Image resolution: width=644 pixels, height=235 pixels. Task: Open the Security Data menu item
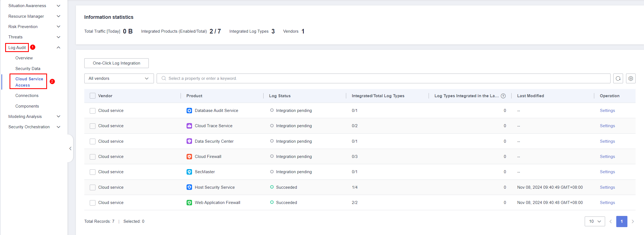click(28, 69)
